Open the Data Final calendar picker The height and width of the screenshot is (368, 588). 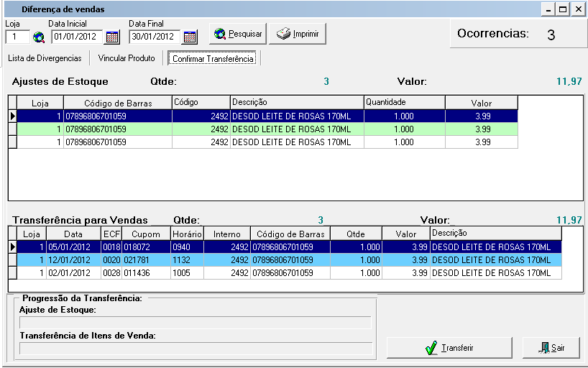pos(190,37)
